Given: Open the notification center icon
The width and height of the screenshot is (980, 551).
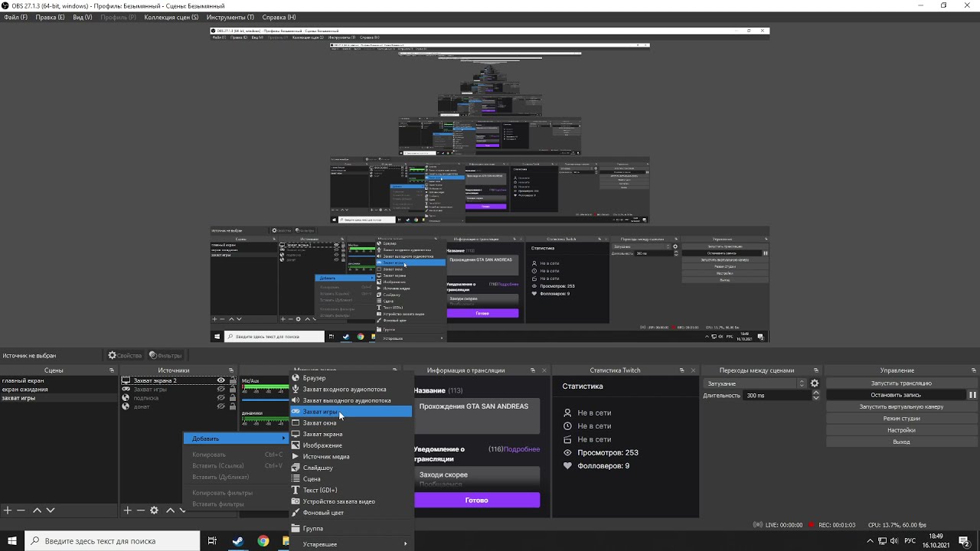Looking at the screenshot, I should coord(965,541).
